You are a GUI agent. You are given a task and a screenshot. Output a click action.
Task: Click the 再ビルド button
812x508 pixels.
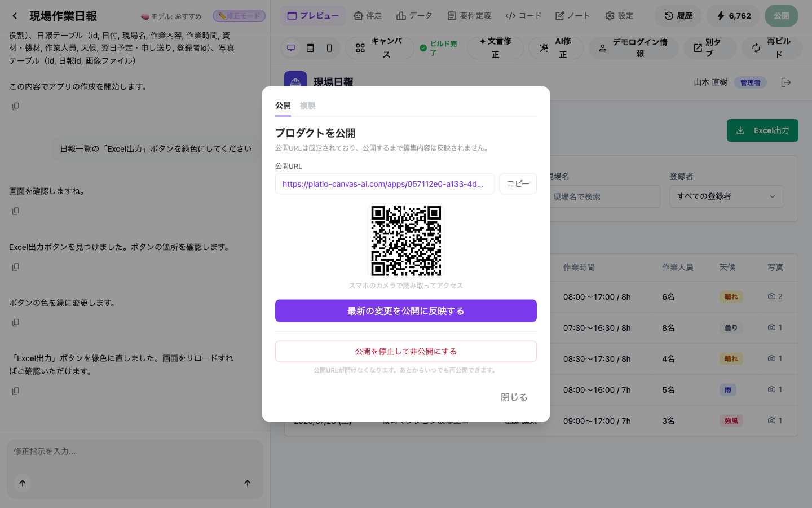(772, 48)
